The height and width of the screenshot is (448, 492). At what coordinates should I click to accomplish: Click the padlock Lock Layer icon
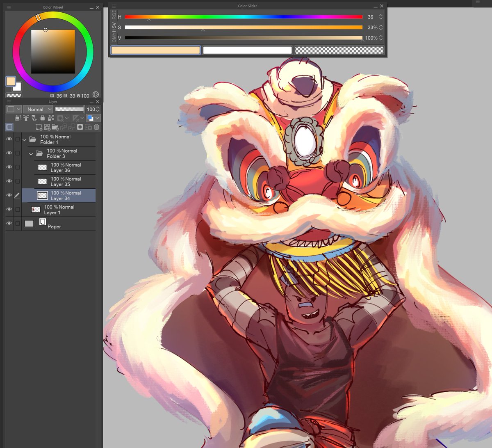tap(42, 118)
